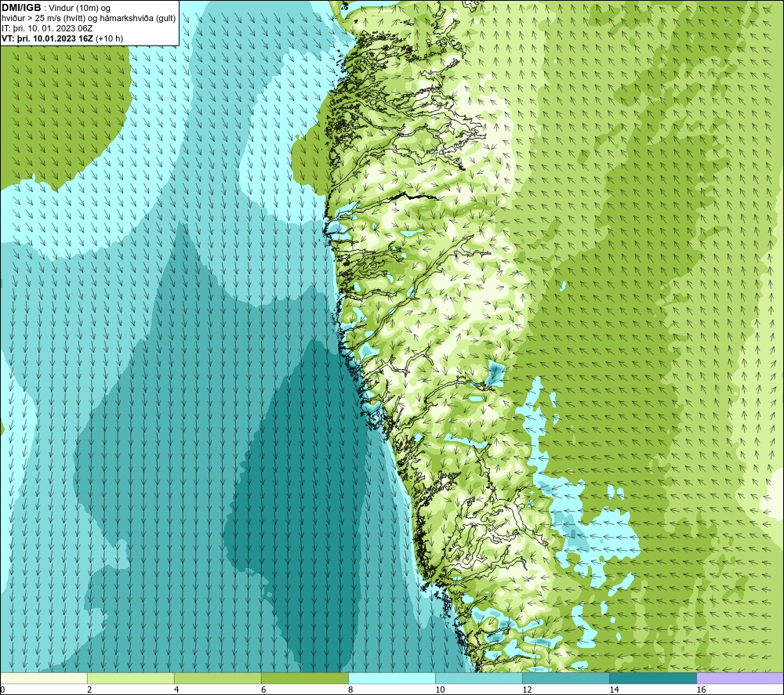Click the legend scale label "4"

pyautogui.click(x=176, y=690)
